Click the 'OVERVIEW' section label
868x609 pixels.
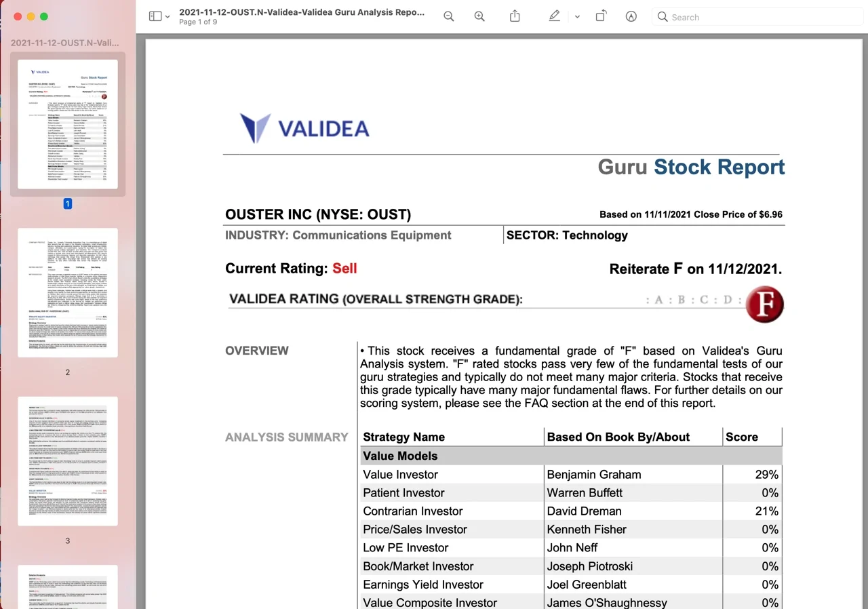click(x=257, y=351)
